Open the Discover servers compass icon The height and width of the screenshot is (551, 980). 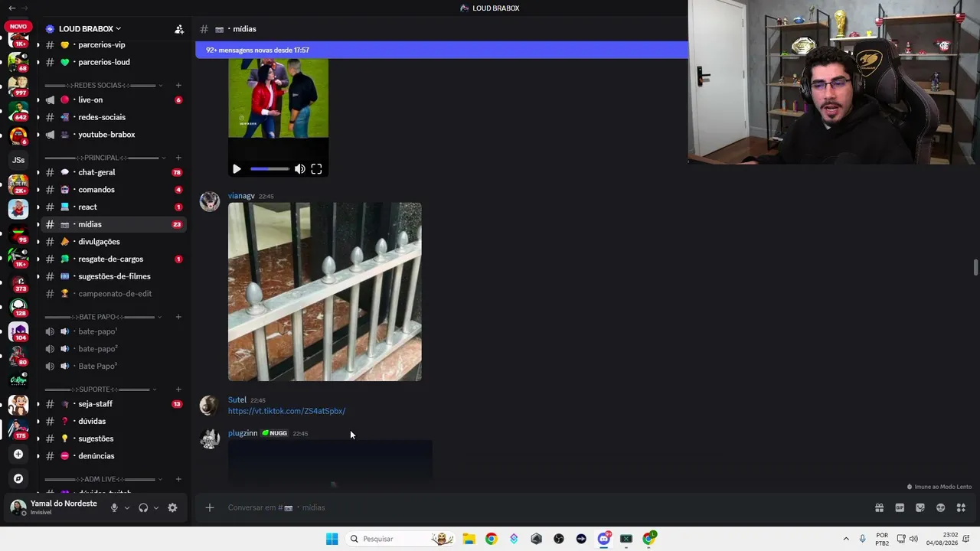coord(18,478)
